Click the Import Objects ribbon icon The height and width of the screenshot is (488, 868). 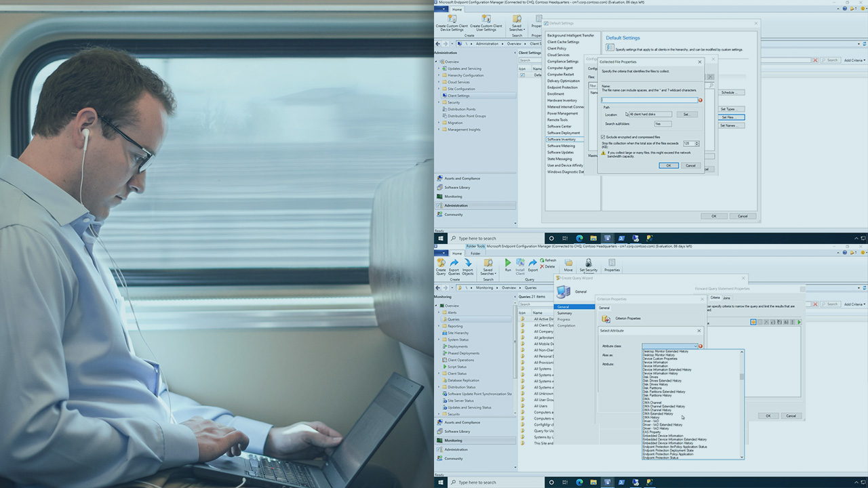pos(467,263)
